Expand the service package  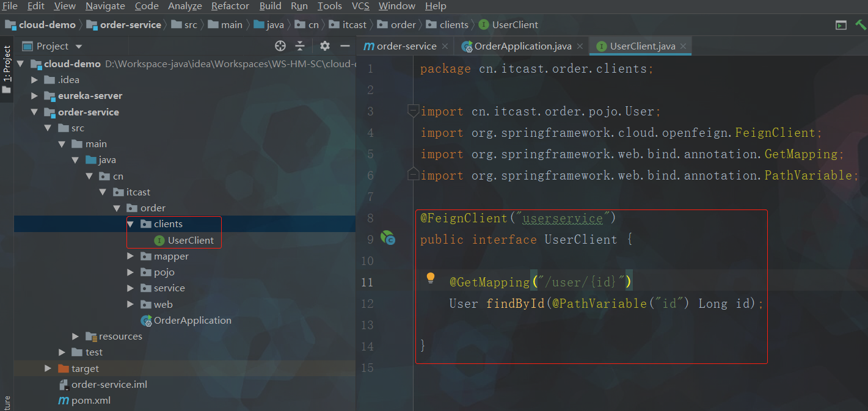tap(130, 288)
